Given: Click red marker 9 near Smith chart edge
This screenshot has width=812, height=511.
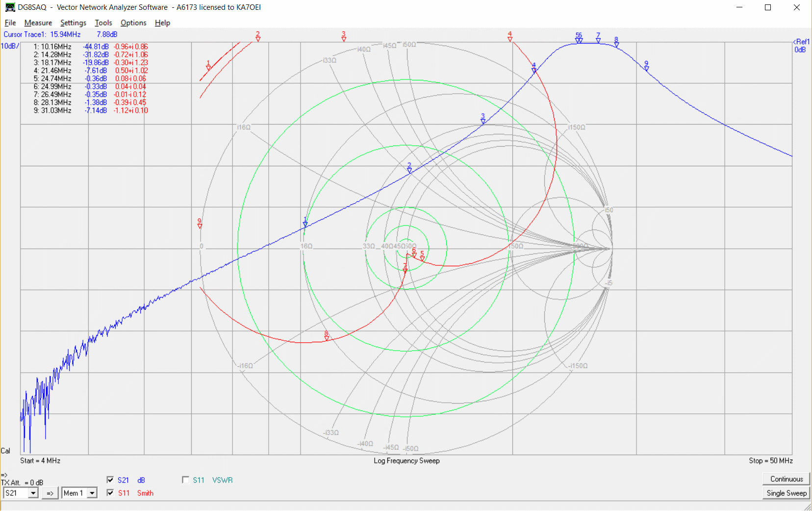Looking at the screenshot, I should point(200,224).
